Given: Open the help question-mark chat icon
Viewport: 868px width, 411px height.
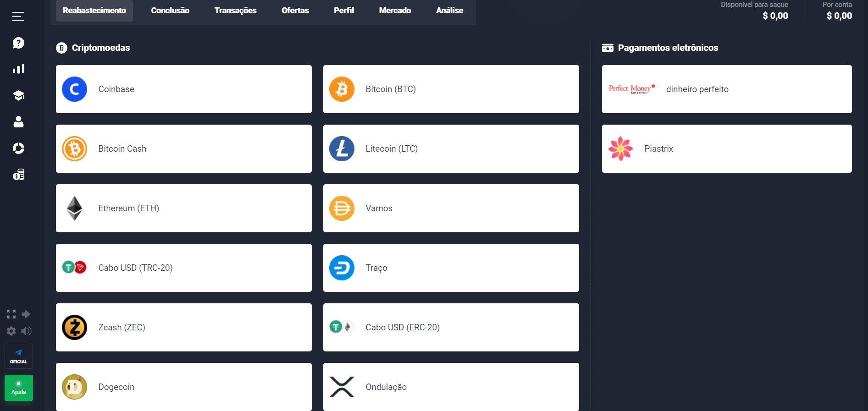Looking at the screenshot, I should pyautogui.click(x=18, y=43).
